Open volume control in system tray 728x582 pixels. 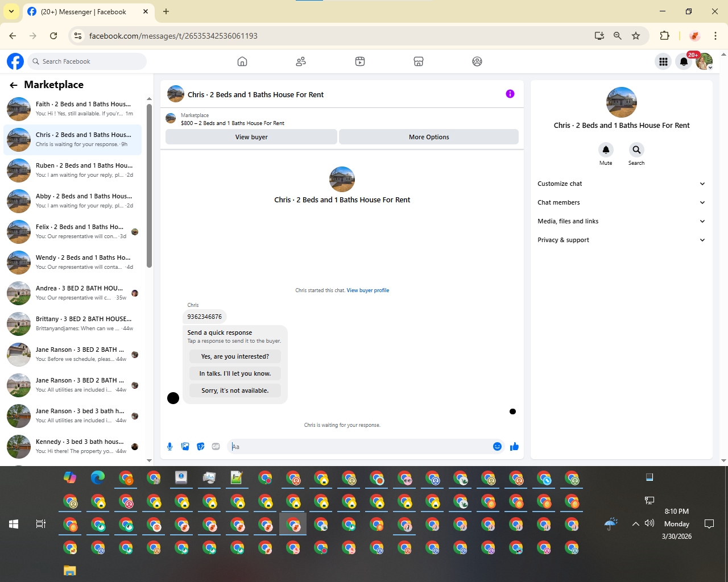[x=650, y=523]
